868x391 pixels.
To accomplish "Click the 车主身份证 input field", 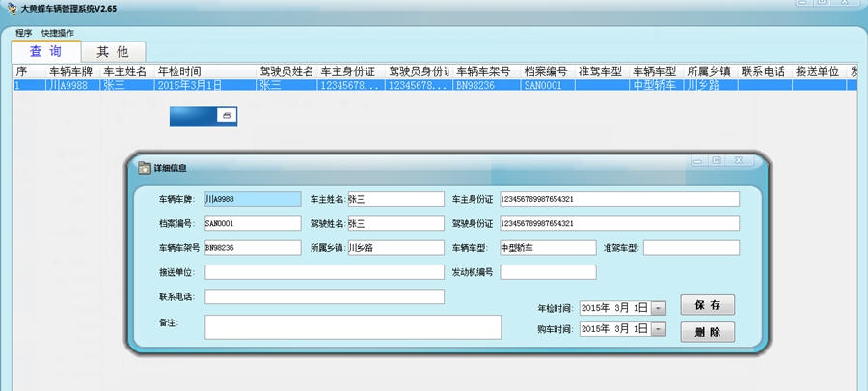I will [619, 199].
